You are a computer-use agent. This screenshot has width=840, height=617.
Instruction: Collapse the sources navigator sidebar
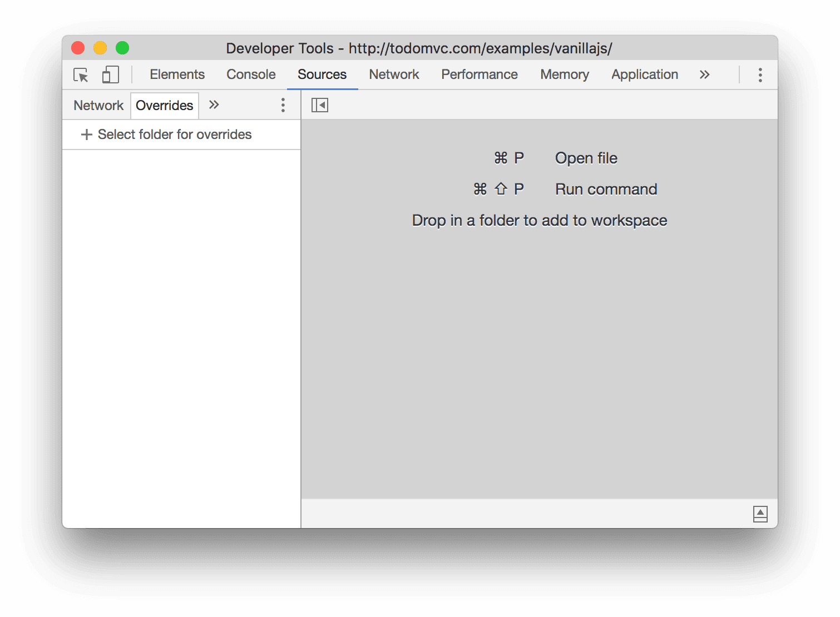click(x=320, y=105)
